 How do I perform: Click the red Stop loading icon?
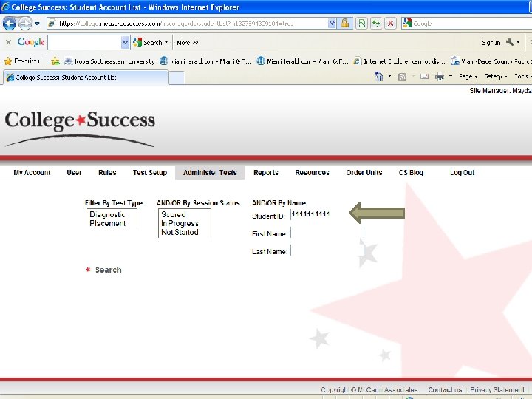point(391,24)
